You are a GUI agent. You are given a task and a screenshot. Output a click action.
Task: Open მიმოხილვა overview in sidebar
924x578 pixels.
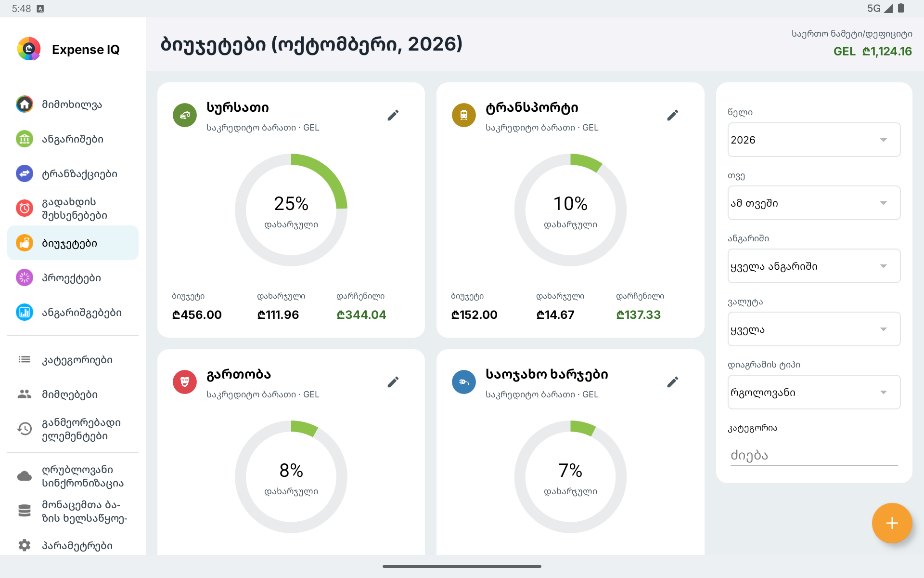(73, 104)
